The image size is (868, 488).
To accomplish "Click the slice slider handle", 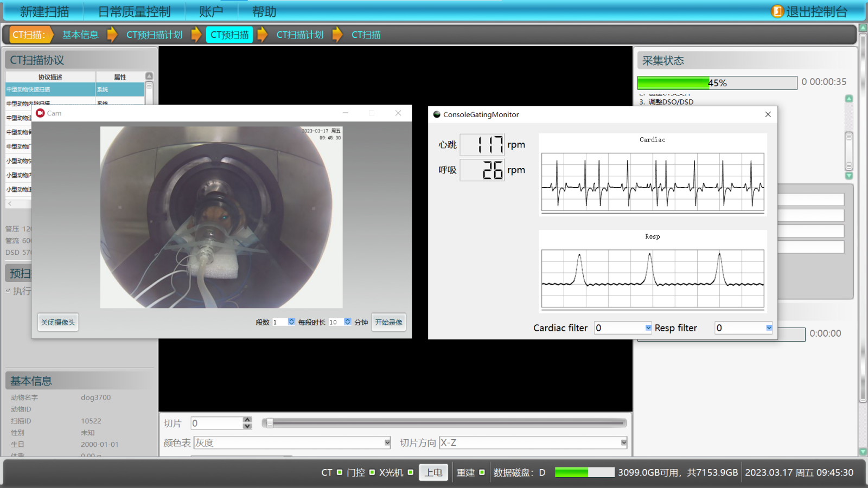I will click(x=269, y=423).
